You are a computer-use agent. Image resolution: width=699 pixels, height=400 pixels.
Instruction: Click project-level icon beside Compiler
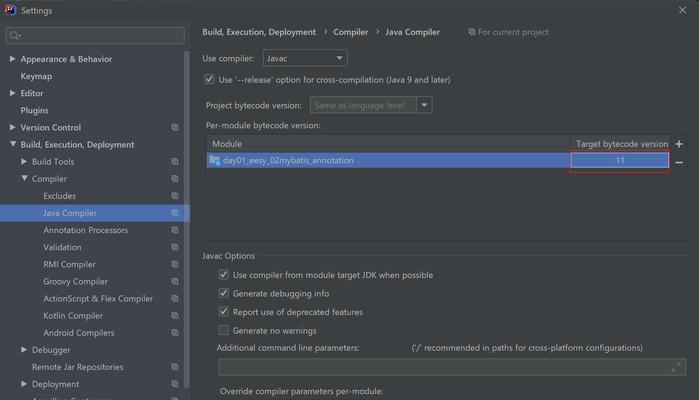pyautogui.click(x=175, y=179)
